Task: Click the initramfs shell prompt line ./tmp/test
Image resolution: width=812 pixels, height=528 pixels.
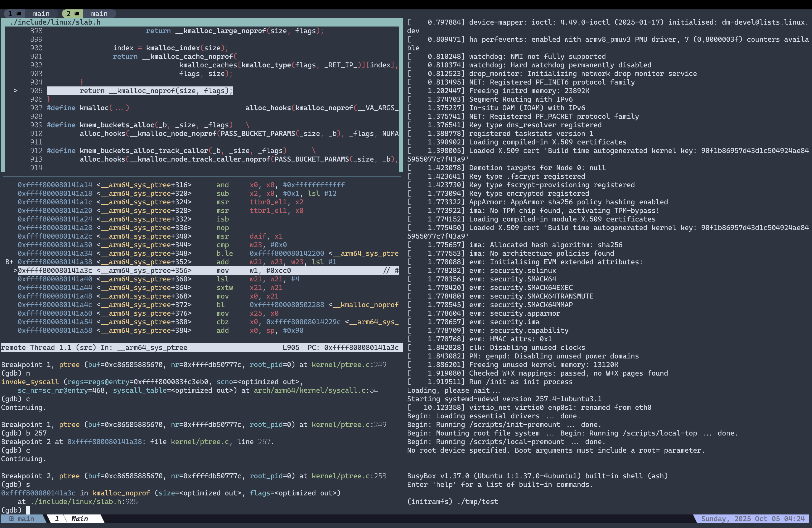Action: (x=452, y=501)
